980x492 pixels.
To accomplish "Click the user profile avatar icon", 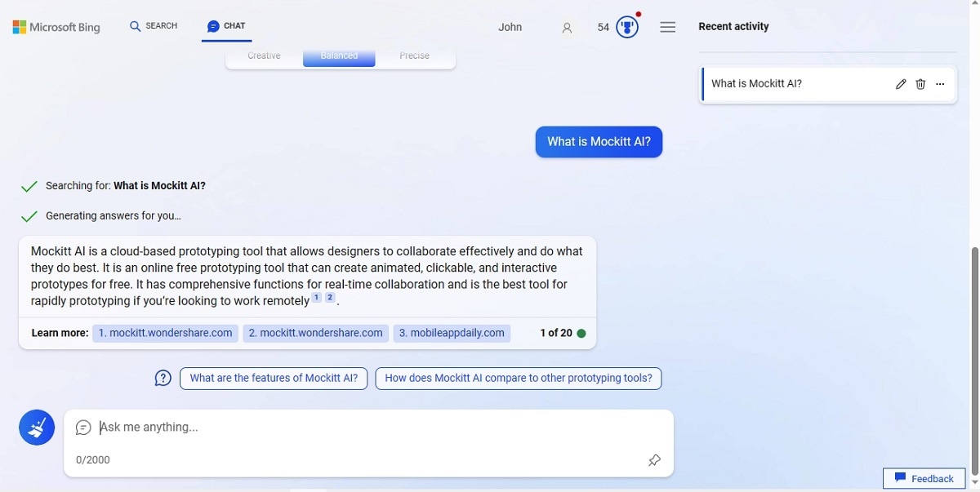I will point(567,28).
